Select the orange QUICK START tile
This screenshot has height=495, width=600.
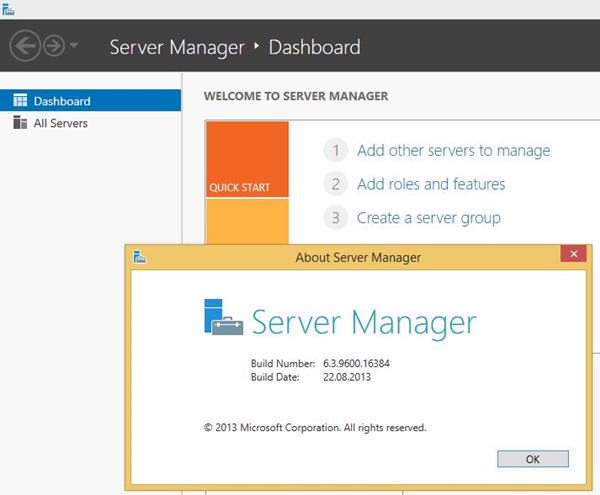coord(247,159)
